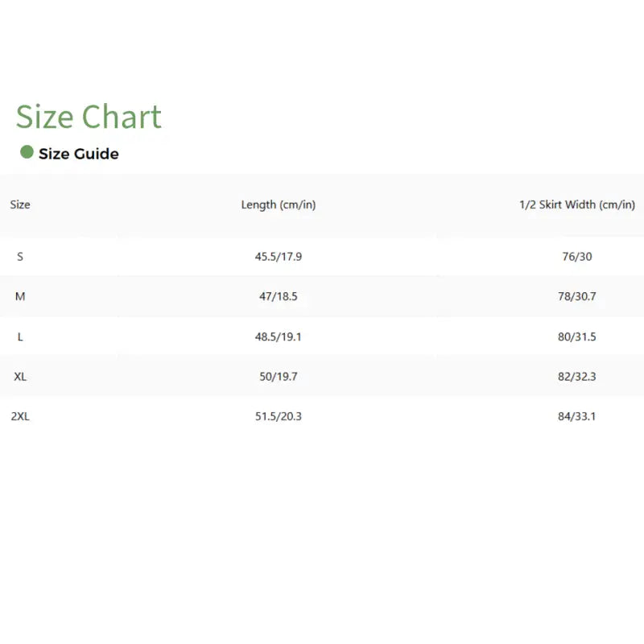Click the Size column header
The height and width of the screenshot is (644, 644).
[20, 204]
